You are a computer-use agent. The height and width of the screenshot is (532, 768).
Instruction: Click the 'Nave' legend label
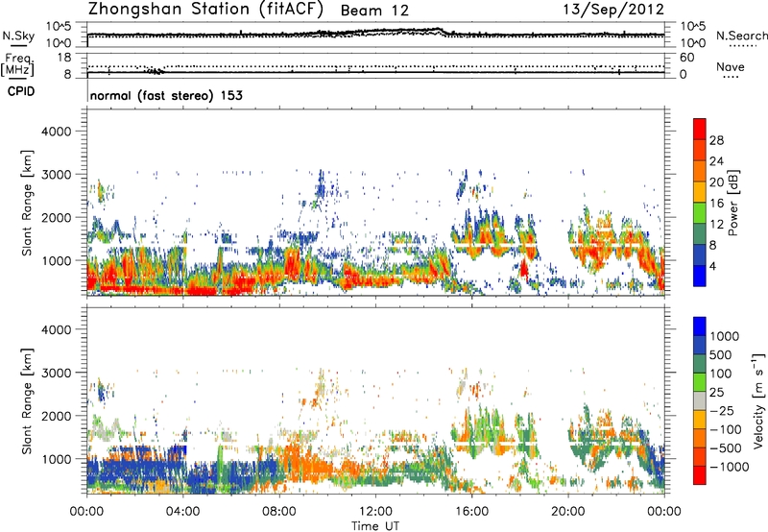[x=731, y=66]
